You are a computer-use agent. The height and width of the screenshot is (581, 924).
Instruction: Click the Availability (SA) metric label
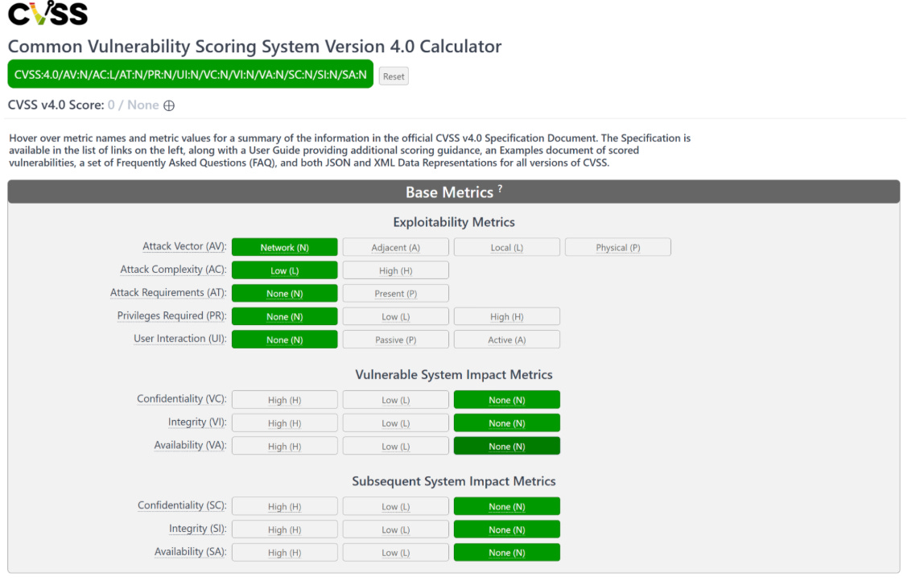(x=190, y=551)
